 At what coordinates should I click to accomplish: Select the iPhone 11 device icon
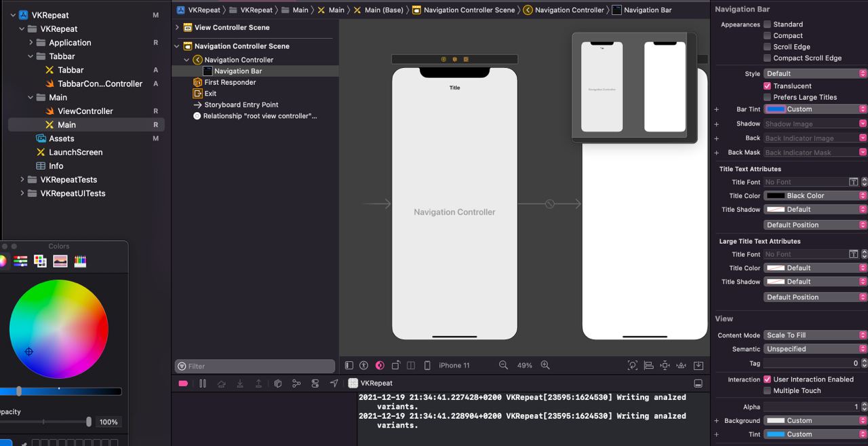[427, 365]
